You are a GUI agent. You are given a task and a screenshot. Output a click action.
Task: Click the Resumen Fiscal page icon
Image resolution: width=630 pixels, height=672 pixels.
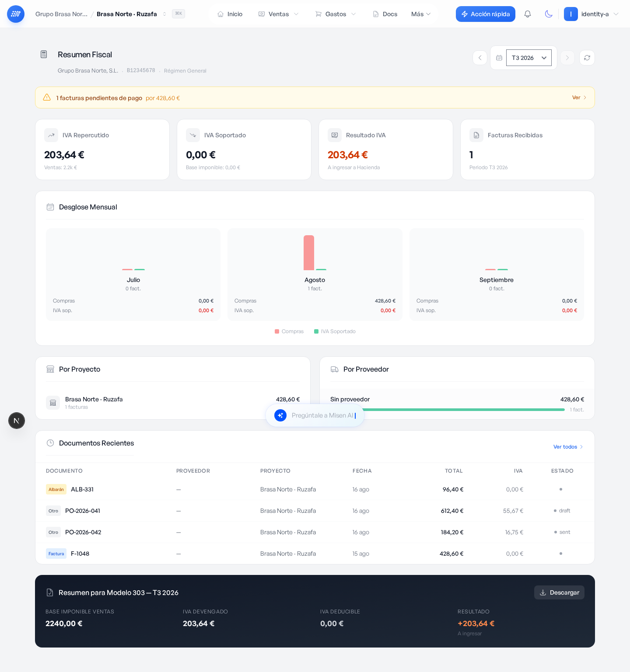click(44, 54)
